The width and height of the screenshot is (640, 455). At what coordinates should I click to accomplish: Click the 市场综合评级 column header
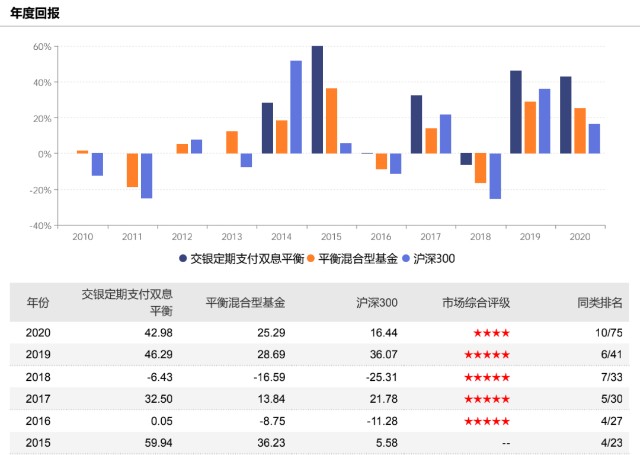tap(476, 302)
